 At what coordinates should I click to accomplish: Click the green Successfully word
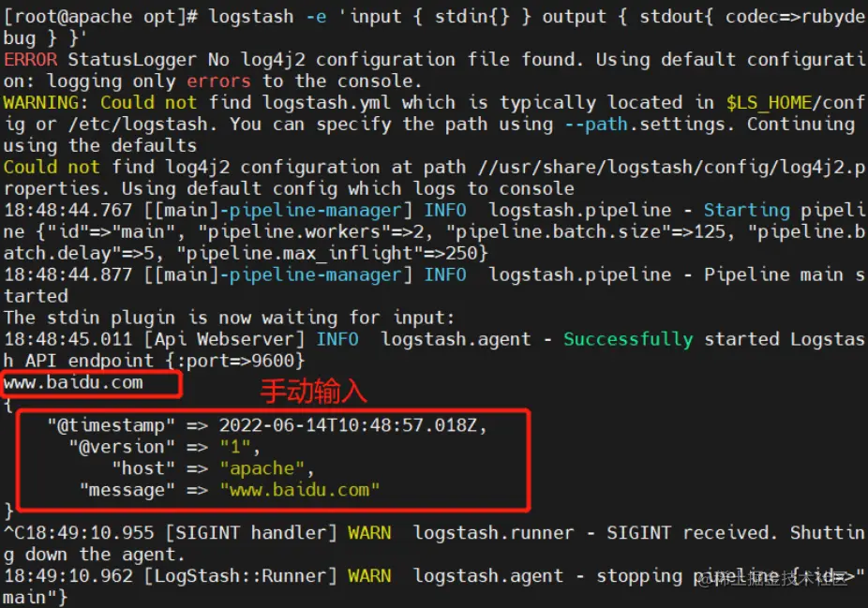coord(628,340)
